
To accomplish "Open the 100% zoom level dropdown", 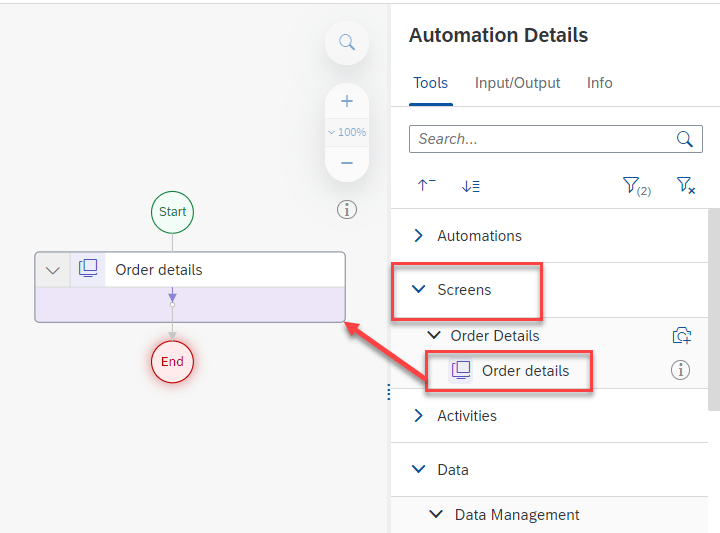I will point(347,132).
